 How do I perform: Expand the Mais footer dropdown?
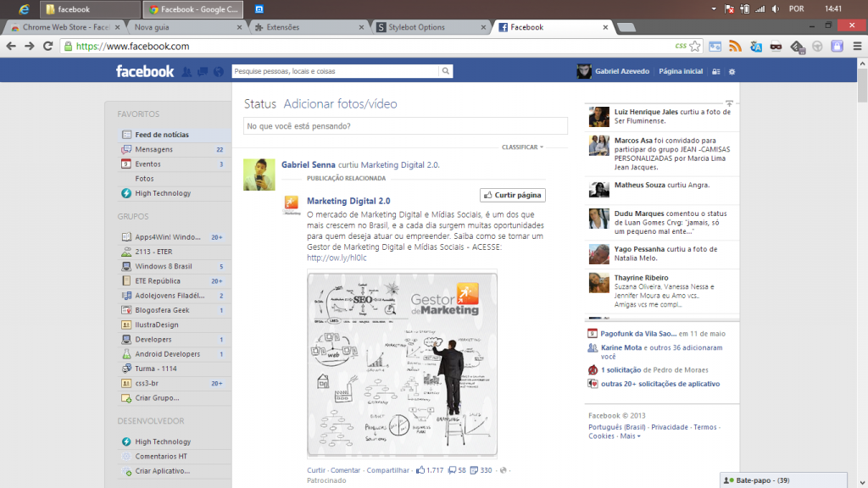pyautogui.click(x=630, y=436)
